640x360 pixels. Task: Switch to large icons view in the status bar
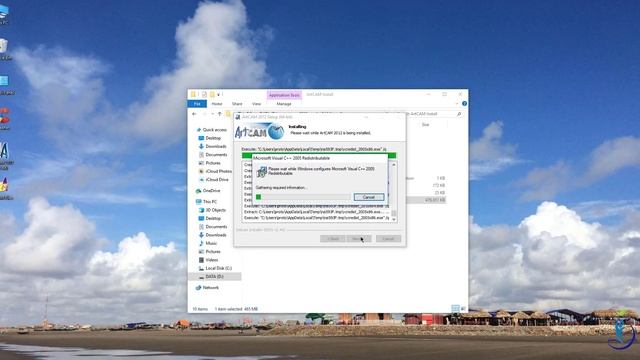[463, 309]
